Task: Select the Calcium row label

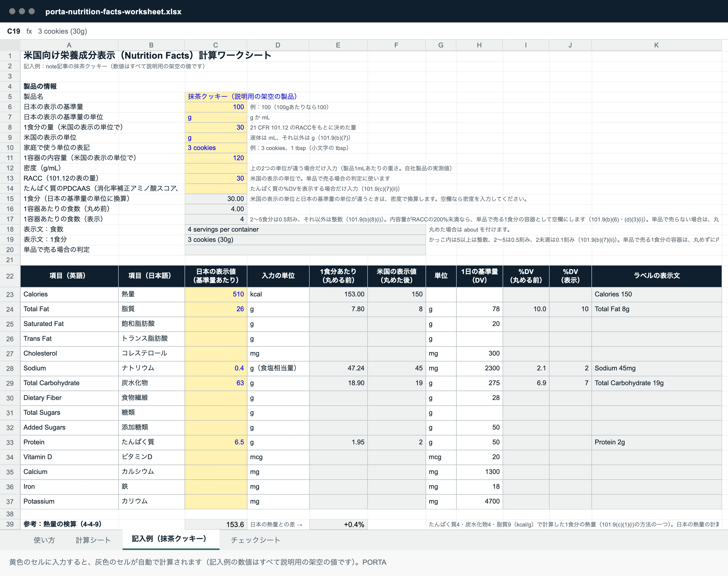Action: [69, 472]
